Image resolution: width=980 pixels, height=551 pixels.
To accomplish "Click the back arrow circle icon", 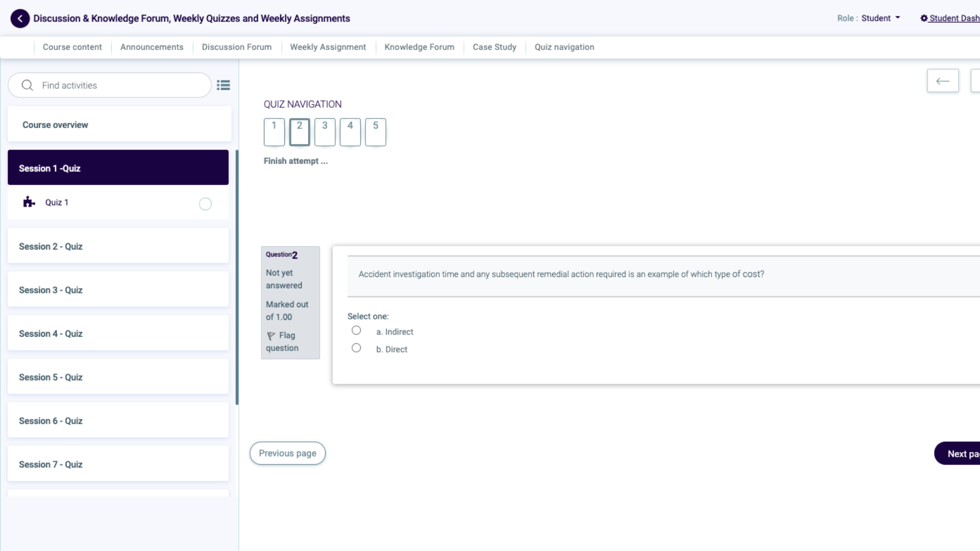I will click(20, 19).
